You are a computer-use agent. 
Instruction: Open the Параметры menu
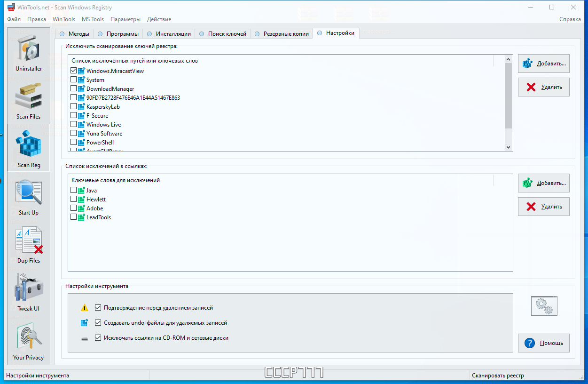coord(125,19)
